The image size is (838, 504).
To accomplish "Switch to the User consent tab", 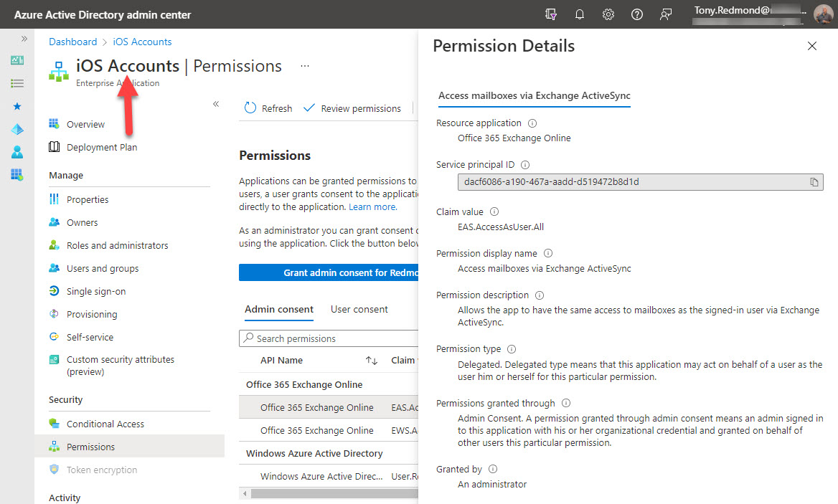I will pyautogui.click(x=359, y=309).
